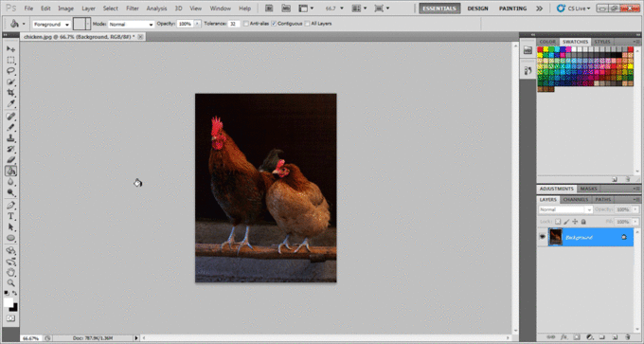Uncheck the Contiguous checkbox
Image resolution: width=644 pixels, height=344 pixels.
click(x=274, y=24)
